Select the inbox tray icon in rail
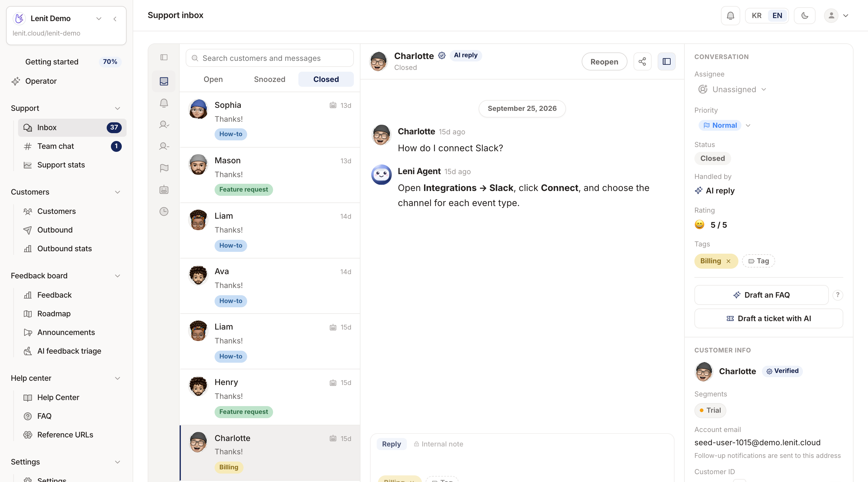Screen dimensions: 868x482 point(164,81)
